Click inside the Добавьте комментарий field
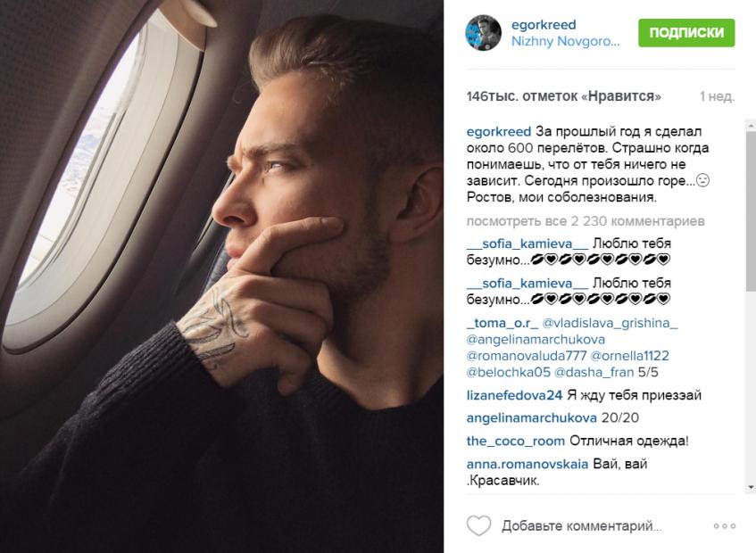This screenshot has width=756, height=553. click(x=581, y=525)
